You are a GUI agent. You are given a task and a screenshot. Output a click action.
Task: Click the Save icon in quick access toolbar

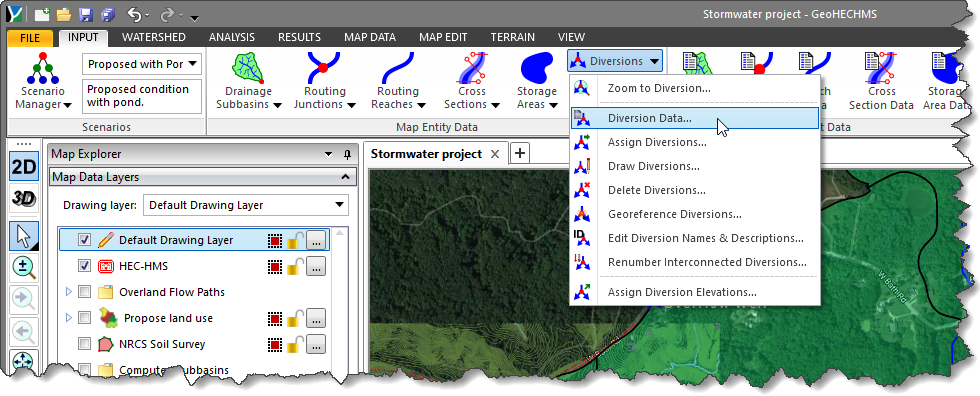click(86, 14)
